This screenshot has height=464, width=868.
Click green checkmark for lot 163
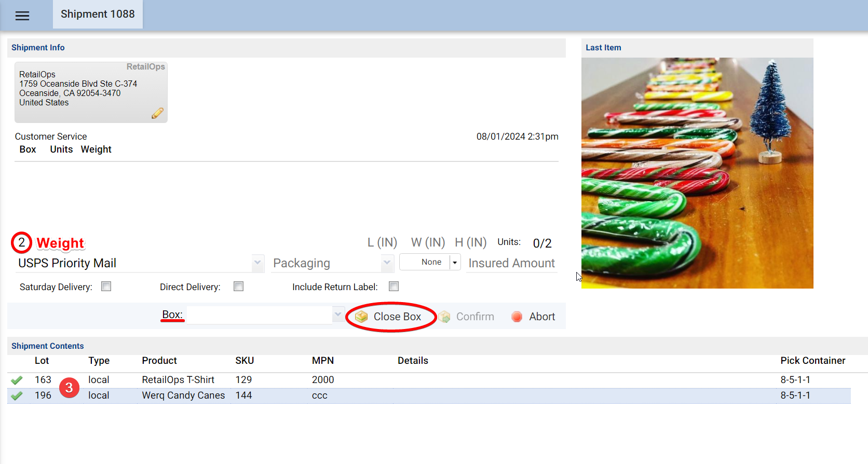click(17, 380)
